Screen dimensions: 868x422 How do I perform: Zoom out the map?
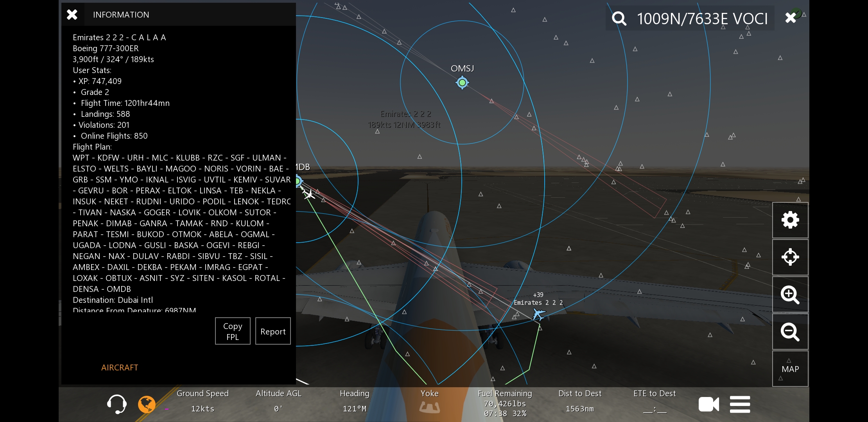[x=790, y=332]
